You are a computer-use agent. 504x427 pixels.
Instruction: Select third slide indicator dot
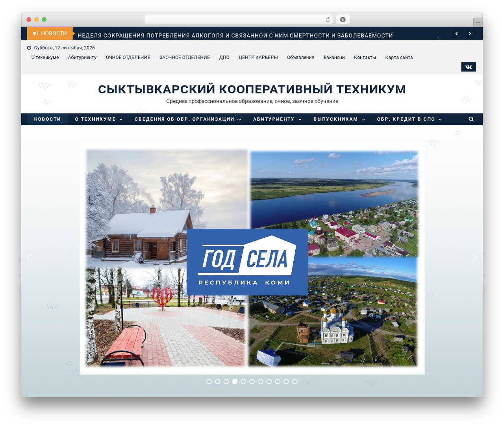coord(226,381)
